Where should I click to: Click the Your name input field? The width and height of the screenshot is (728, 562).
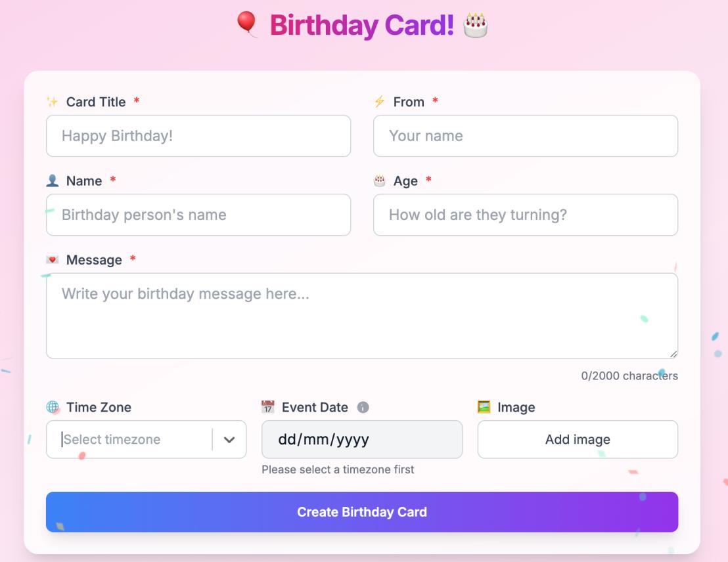pos(525,136)
